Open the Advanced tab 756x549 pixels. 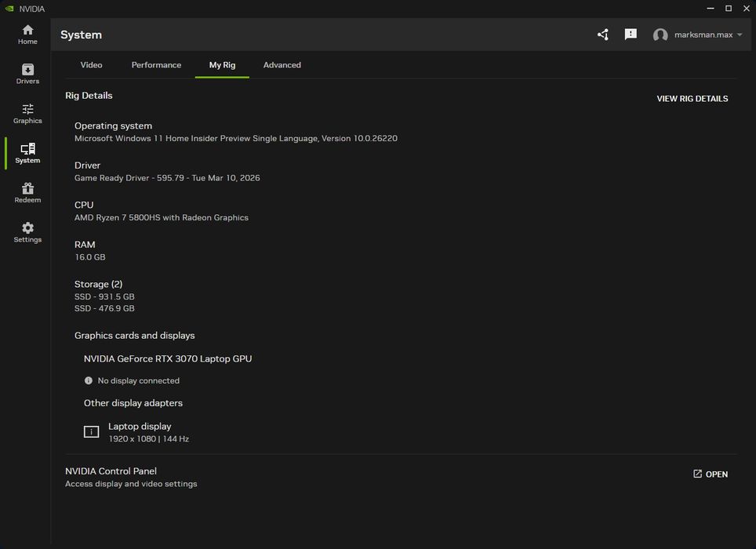(x=282, y=65)
